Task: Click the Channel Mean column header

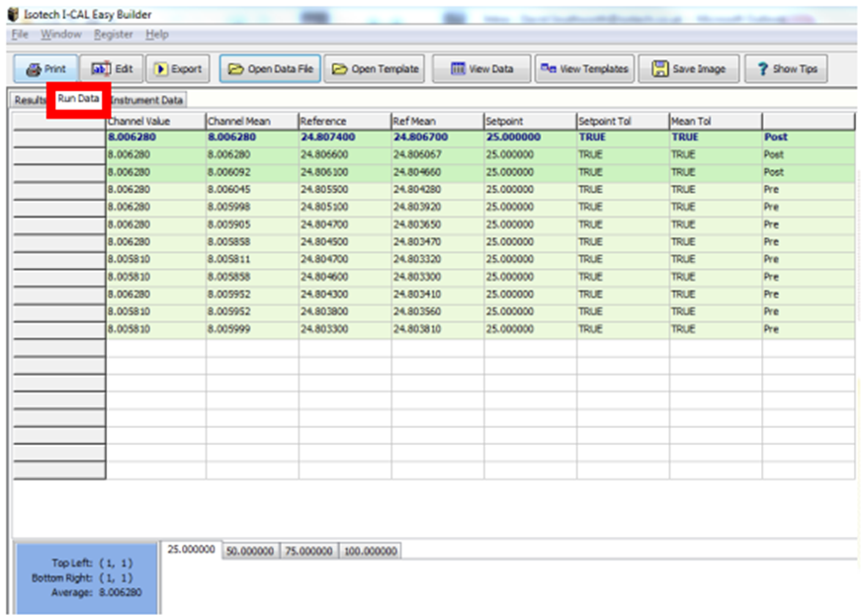Action: (252, 121)
